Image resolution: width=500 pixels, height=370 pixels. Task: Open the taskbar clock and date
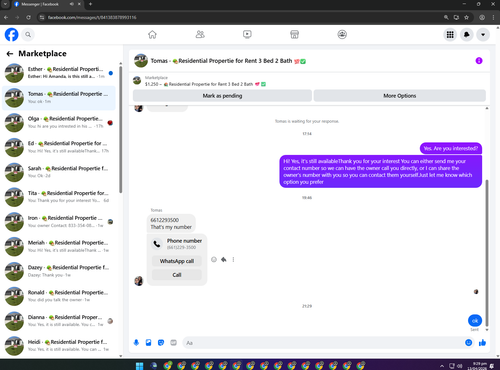pyautogui.click(x=477, y=366)
